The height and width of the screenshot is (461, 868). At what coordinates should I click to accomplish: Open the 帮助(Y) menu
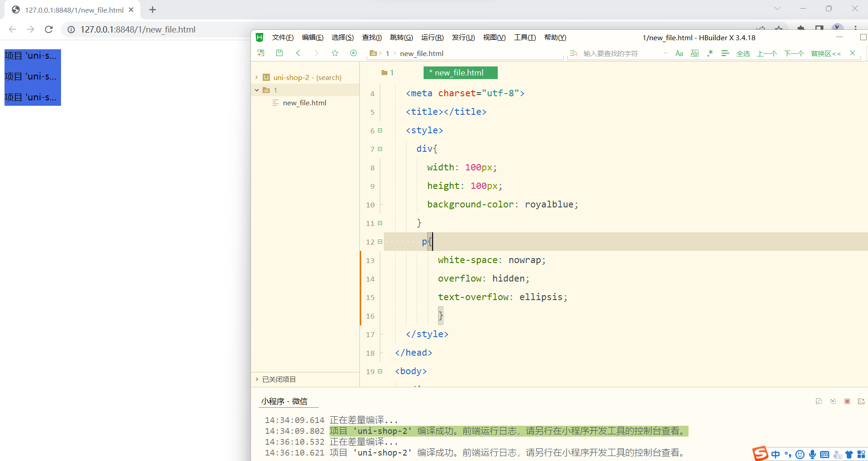(x=555, y=38)
